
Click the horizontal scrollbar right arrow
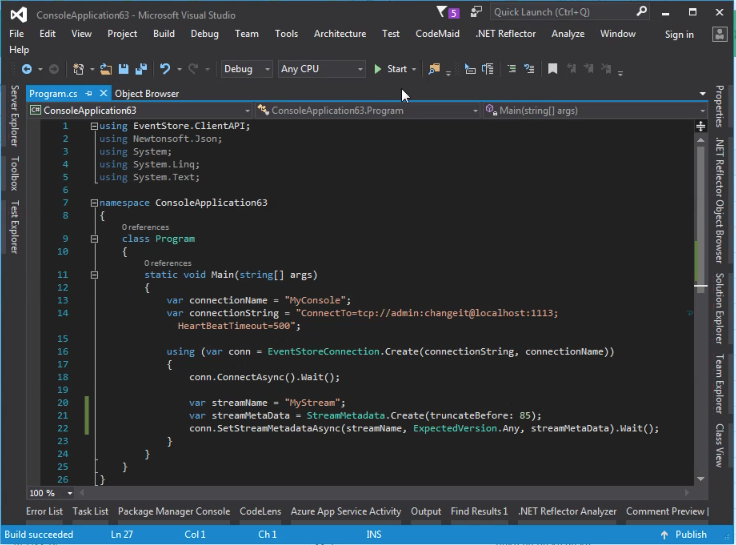[687, 492]
